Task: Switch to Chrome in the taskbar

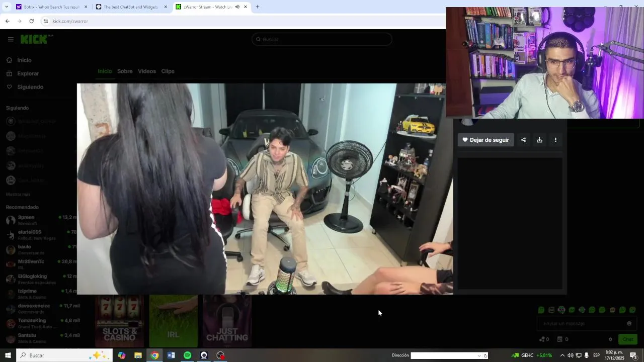Action: coord(154,355)
